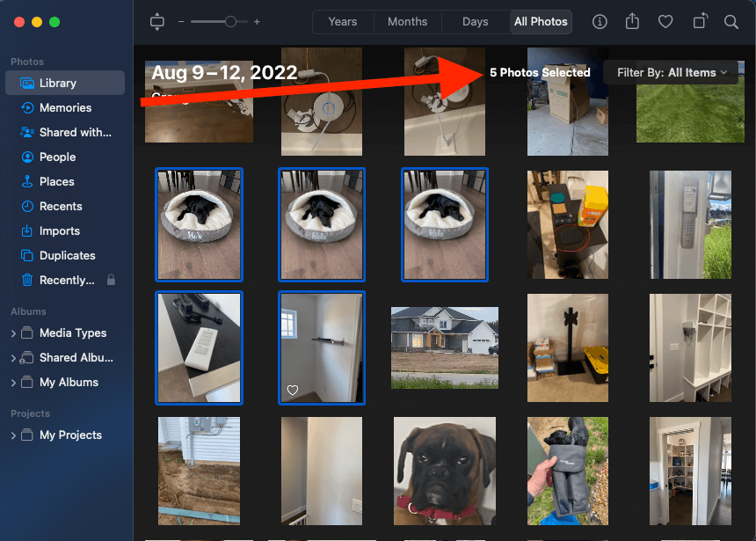Open Memories in the sidebar
Image resolution: width=756 pixels, height=541 pixels.
pyautogui.click(x=65, y=107)
